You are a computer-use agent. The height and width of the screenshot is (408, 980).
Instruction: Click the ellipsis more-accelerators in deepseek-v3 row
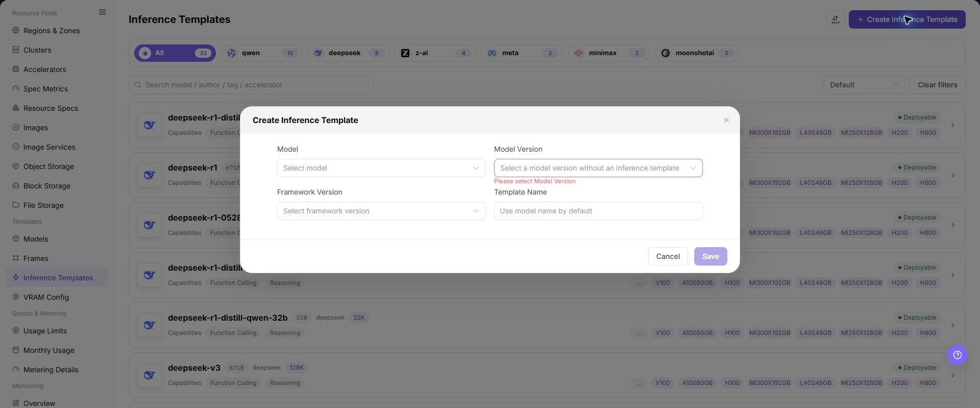639,383
